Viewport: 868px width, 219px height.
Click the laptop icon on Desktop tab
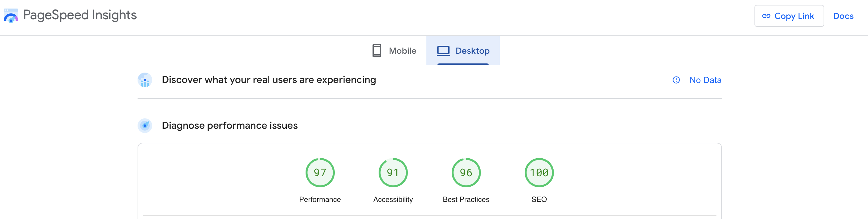(x=443, y=51)
